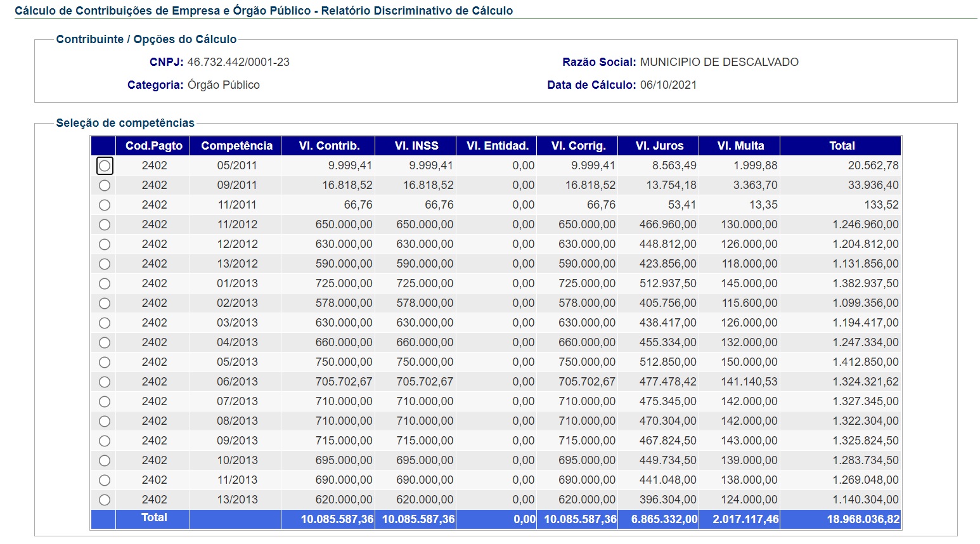Click the juros value 441.048,00

pos(667,480)
